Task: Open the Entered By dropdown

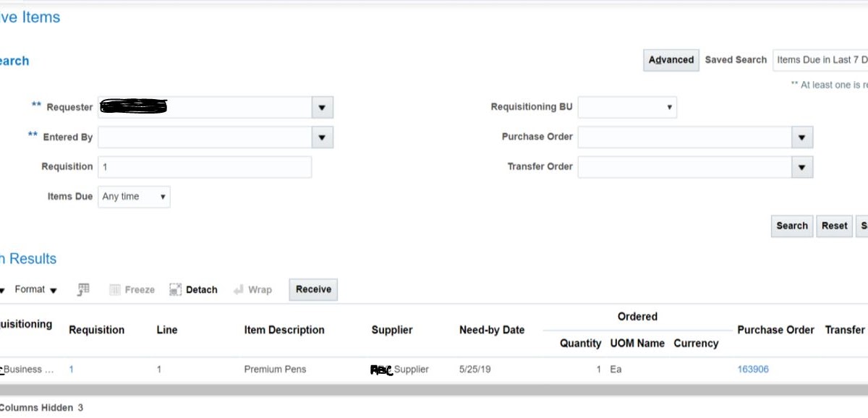Action: pos(321,137)
